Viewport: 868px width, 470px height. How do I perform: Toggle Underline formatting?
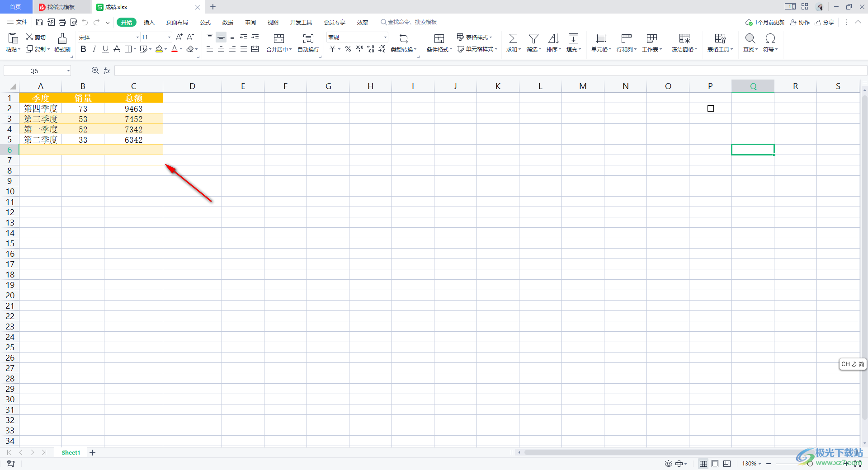coord(105,49)
